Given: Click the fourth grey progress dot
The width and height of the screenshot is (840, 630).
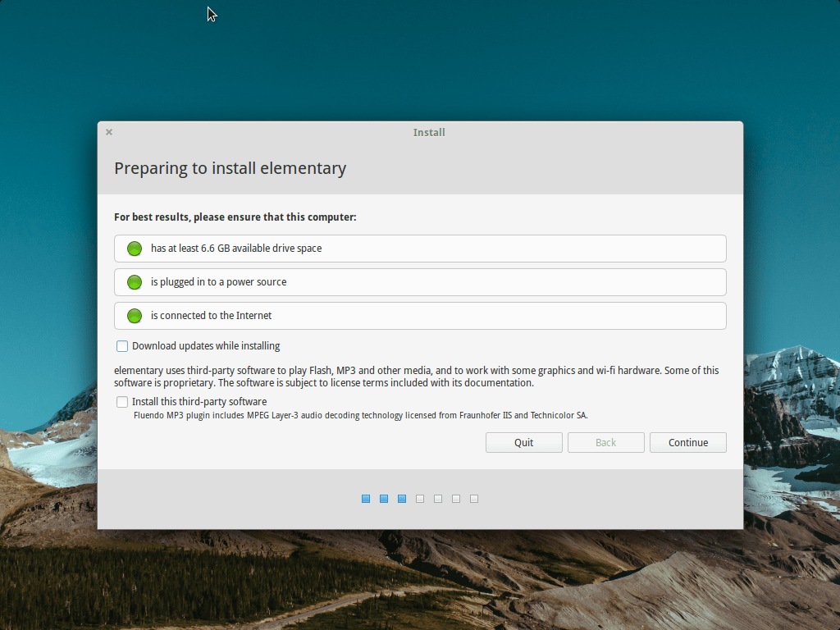Looking at the screenshot, I should 419,498.
